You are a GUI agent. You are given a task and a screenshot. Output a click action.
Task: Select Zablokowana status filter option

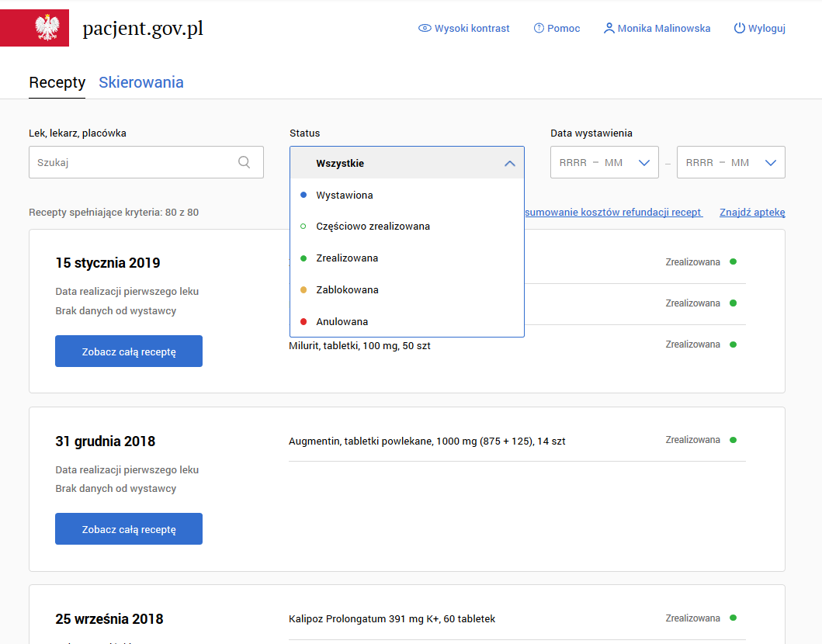347,290
